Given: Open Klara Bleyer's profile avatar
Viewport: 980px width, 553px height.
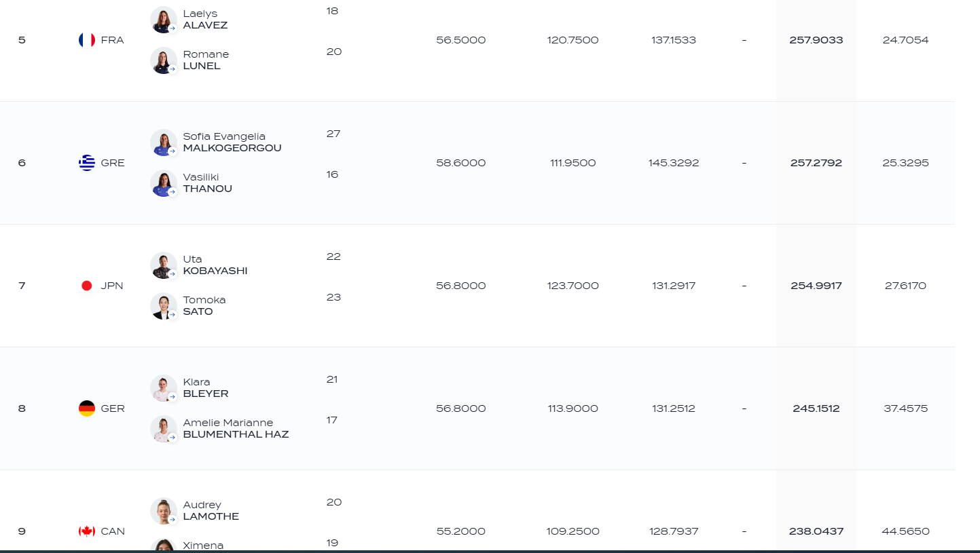Looking at the screenshot, I should [164, 388].
